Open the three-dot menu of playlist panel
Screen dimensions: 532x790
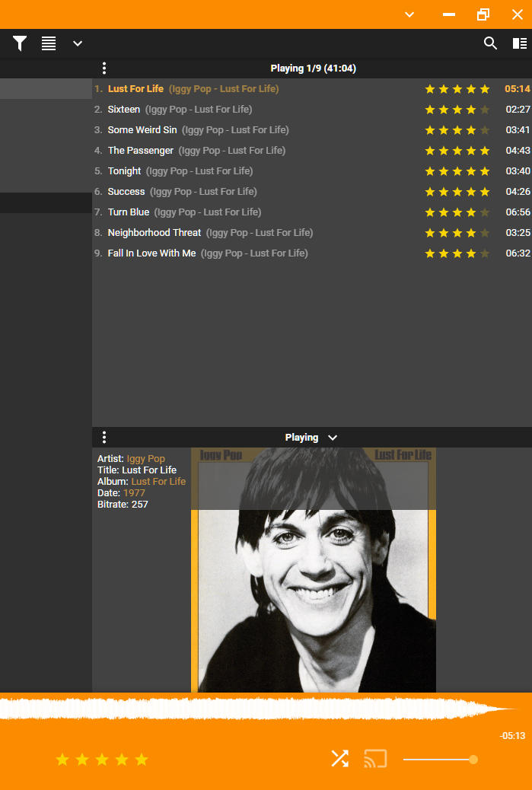104,68
